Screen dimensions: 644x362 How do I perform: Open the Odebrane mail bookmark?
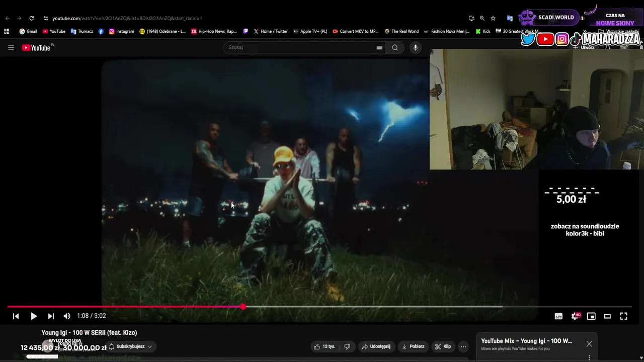[163, 31]
